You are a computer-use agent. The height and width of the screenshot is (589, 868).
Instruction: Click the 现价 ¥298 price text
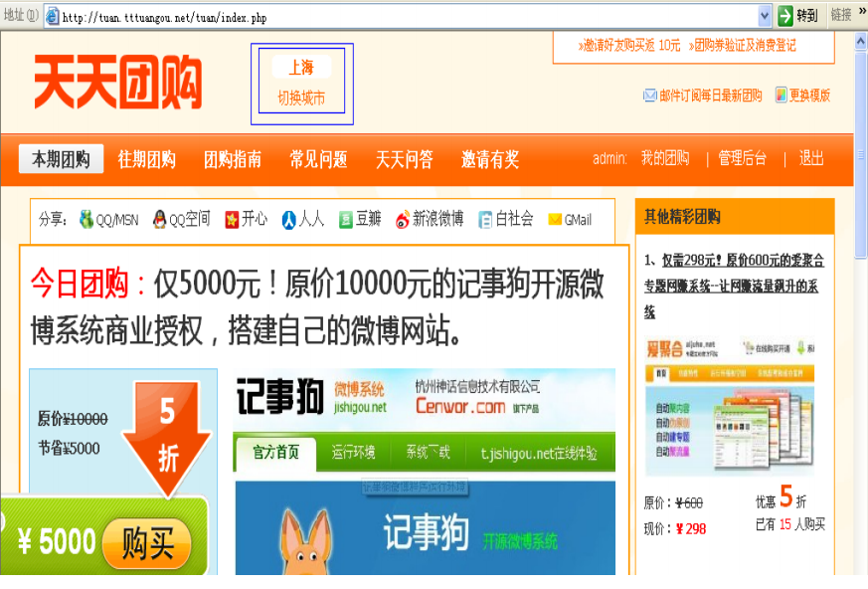click(x=675, y=529)
